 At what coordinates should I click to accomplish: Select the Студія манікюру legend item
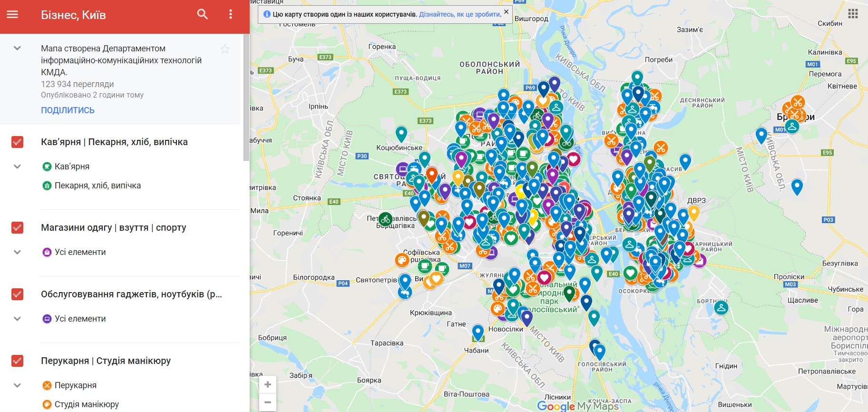click(87, 404)
